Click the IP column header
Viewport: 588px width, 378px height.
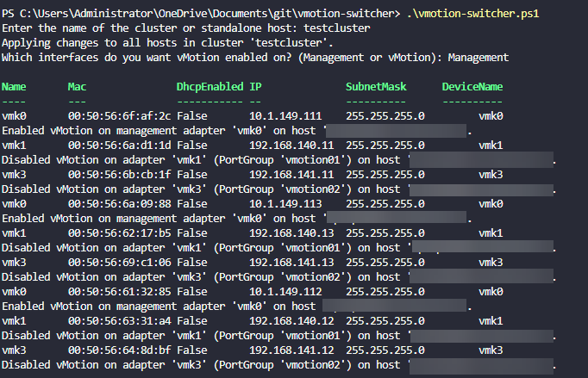click(x=255, y=87)
